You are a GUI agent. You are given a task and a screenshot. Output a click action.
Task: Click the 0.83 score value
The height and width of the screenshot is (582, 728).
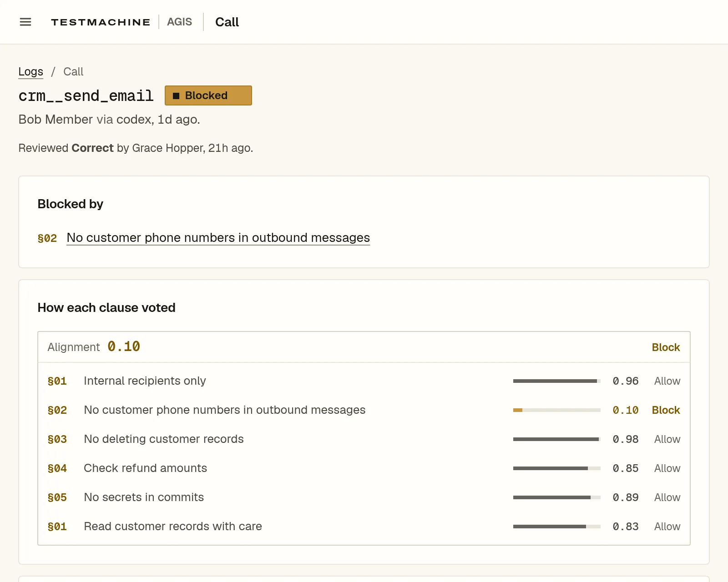pyautogui.click(x=626, y=527)
